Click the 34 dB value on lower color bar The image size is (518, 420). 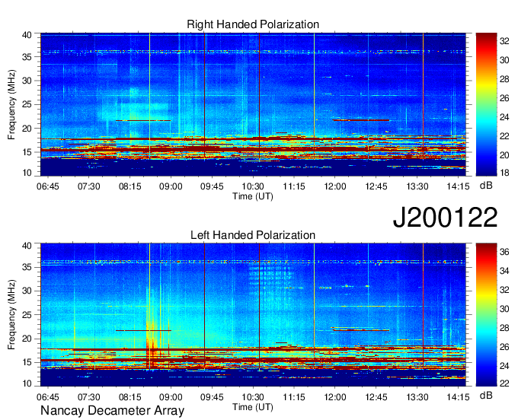pos(504,271)
